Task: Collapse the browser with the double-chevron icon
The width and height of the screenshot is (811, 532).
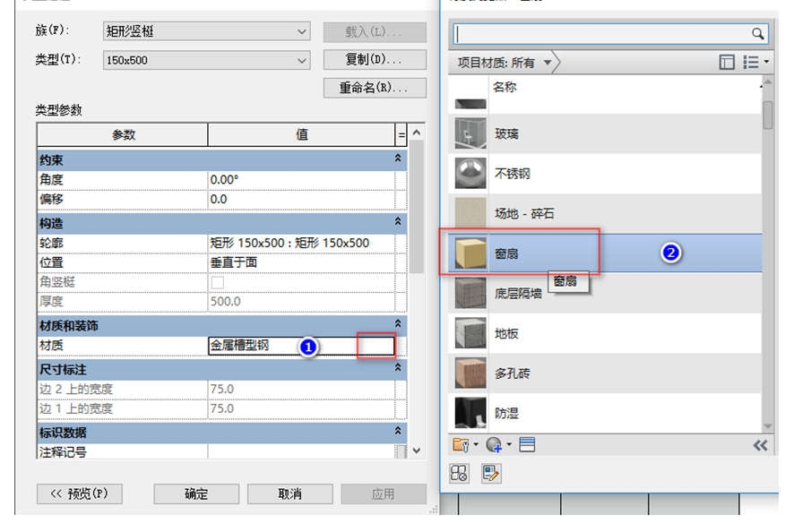Action: (760, 445)
